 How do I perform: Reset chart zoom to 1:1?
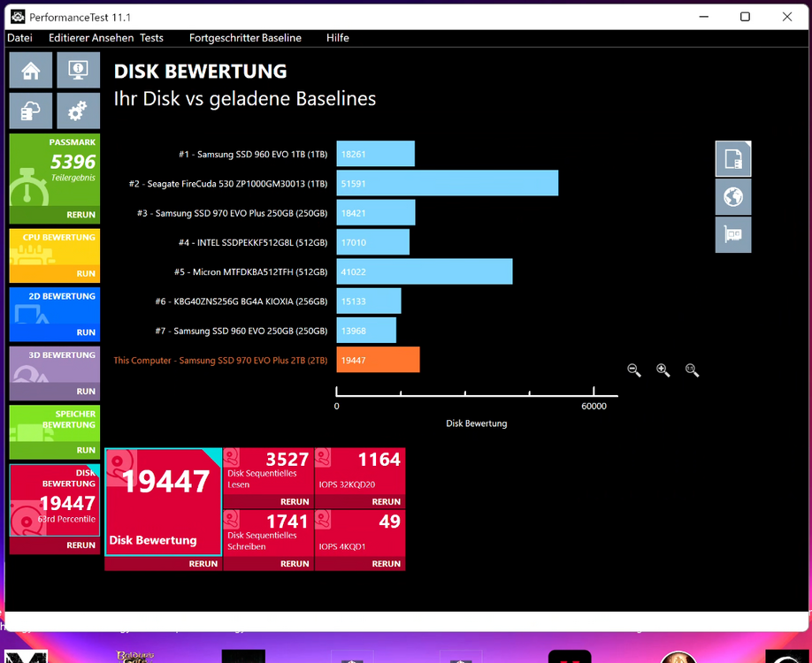pos(693,370)
